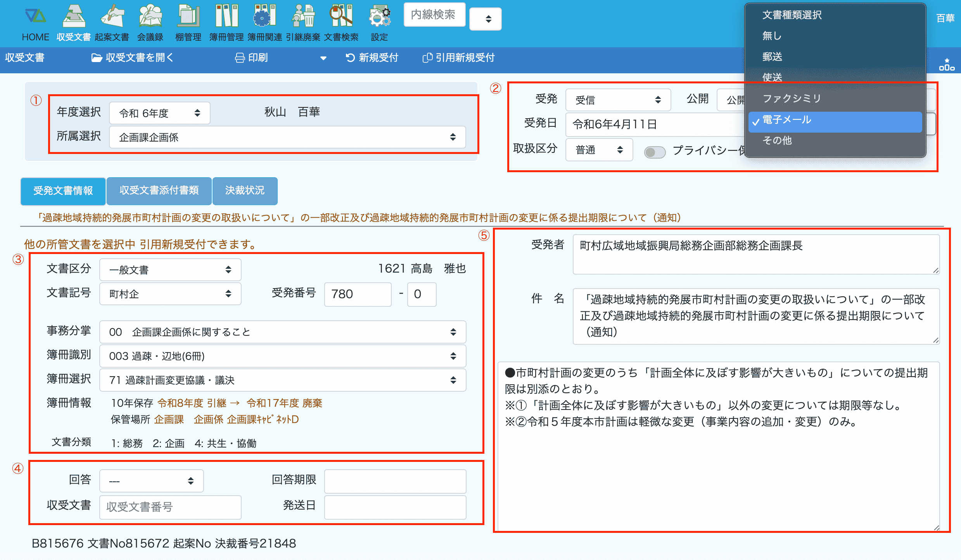The image size is (961, 560).
Task: Open the 簿冊管理 icon
Action: click(226, 17)
